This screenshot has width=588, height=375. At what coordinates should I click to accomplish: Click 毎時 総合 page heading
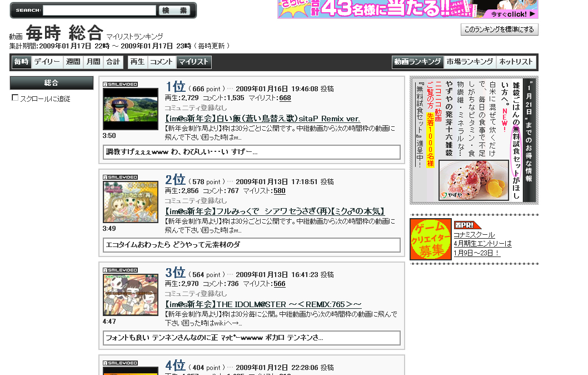(x=64, y=33)
